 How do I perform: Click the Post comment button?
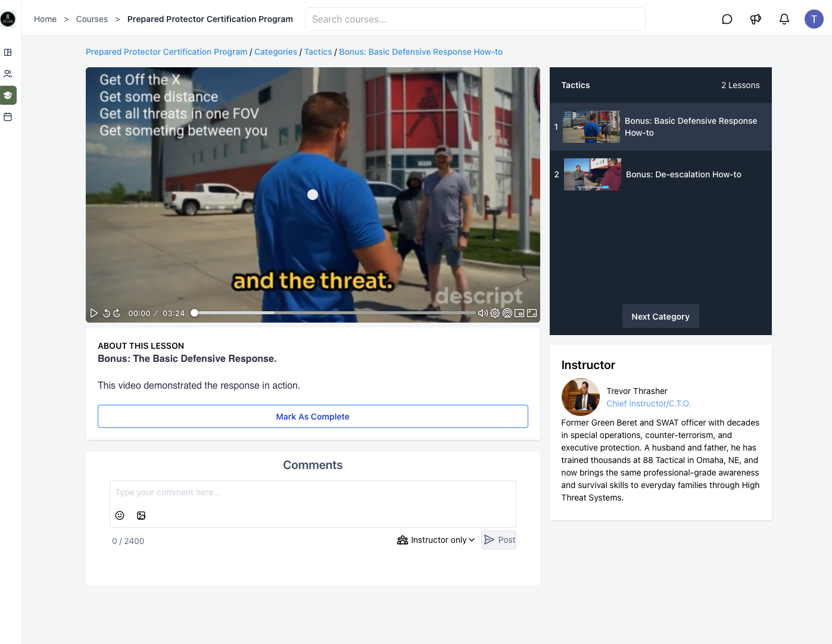coord(499,540)
